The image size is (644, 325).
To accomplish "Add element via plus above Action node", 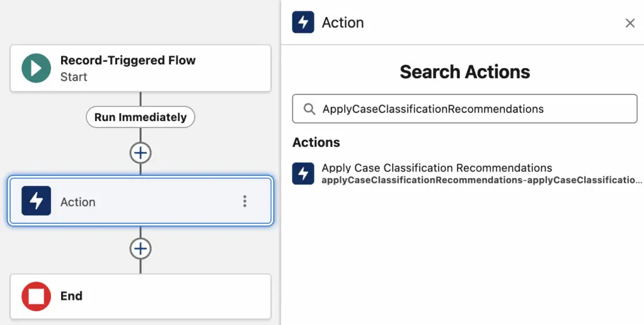I will point(140,154).
